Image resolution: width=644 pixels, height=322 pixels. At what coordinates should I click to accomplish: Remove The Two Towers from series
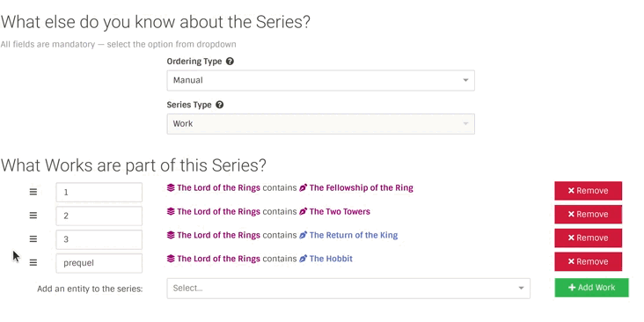589,215
